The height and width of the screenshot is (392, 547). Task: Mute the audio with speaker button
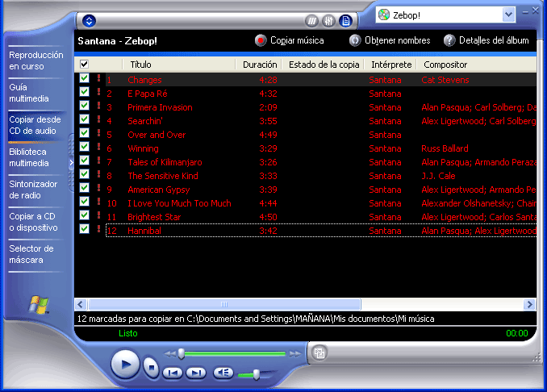tap(223, 373)
